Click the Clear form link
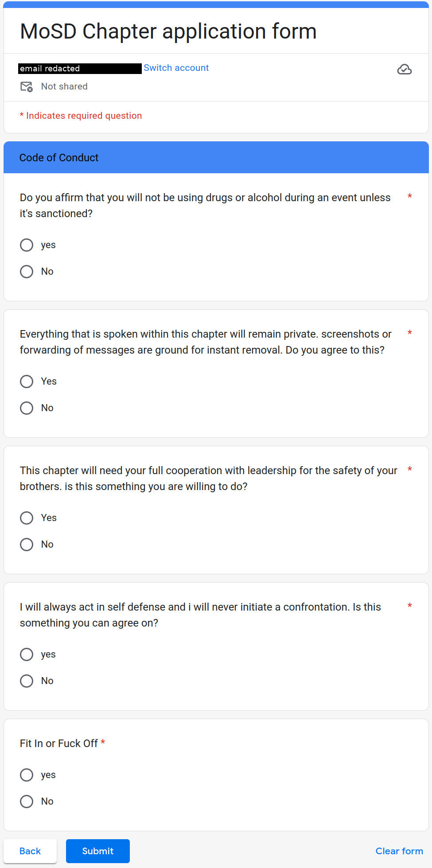Image resolution: width=432 pixels, height=868 pixels. [x=399, y=851]
